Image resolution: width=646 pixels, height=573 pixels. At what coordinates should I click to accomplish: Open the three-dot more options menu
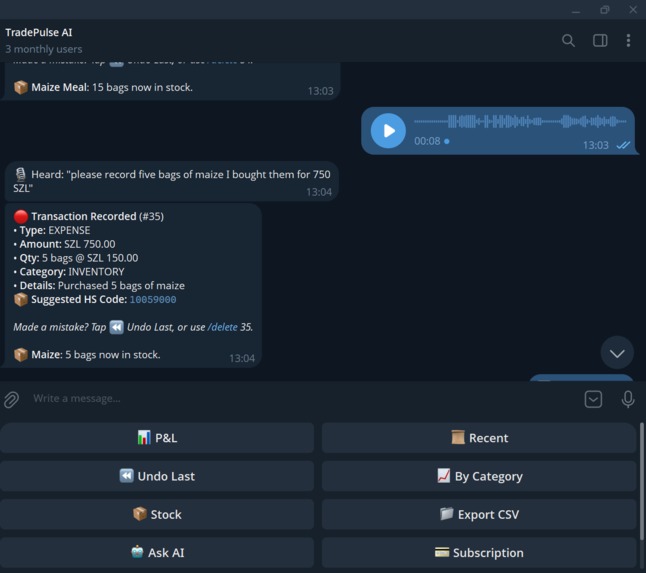[628, 40]
